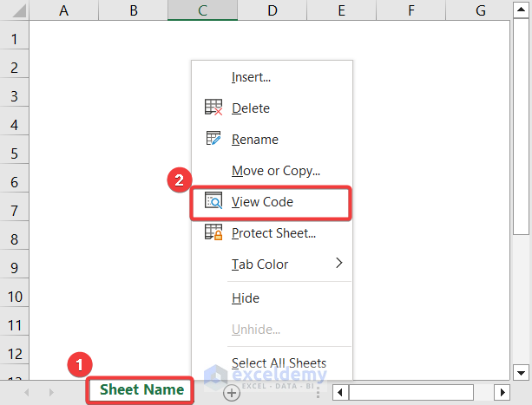
Task: Choose Insert... from context menu
Action: [251, 77]
